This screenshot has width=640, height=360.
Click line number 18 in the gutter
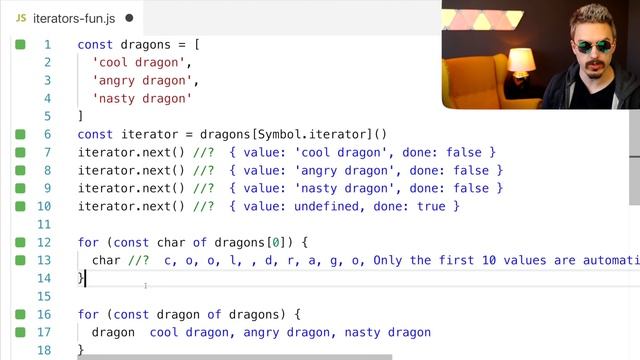pos(44,350)
